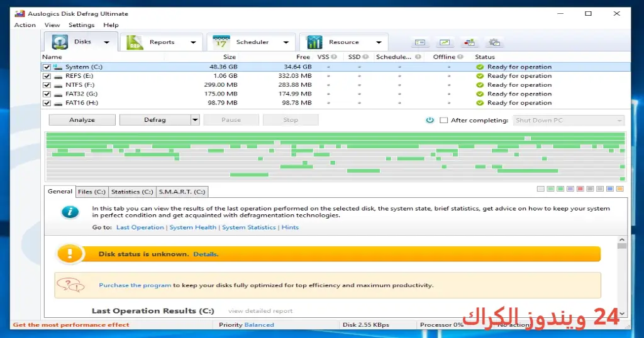Click the purple legend color swatch

tap(570, 188)
